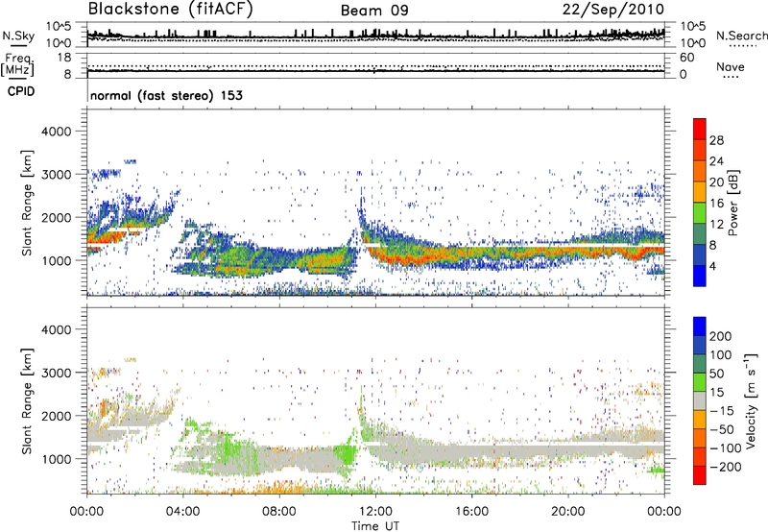Pick the 20–24 dB orange power segment

coord(700,171)
